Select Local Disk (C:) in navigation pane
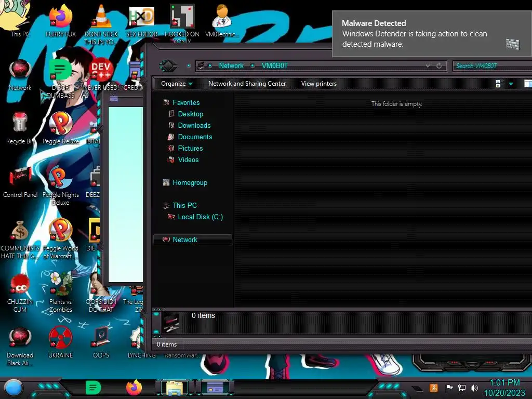Screen dimensions: 532x399 point(200,217)
